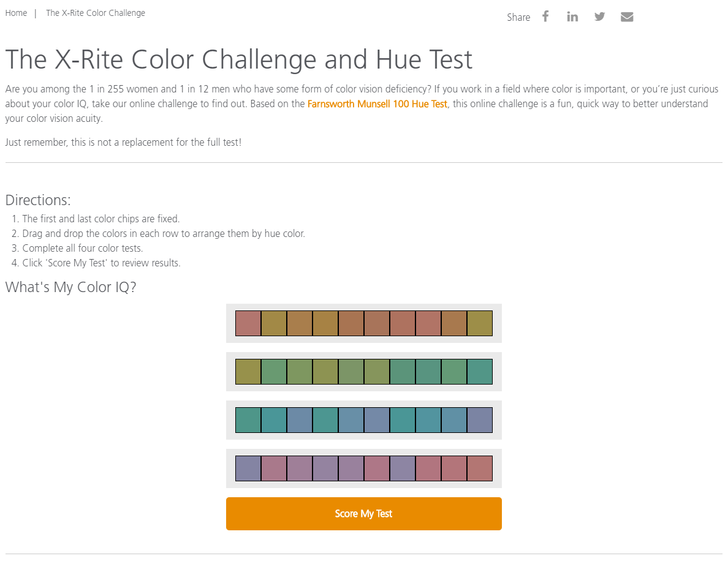Share the page via email envelope icon
Screen dimensions: 728x575
pyautogui.click(x=627, y=17)
